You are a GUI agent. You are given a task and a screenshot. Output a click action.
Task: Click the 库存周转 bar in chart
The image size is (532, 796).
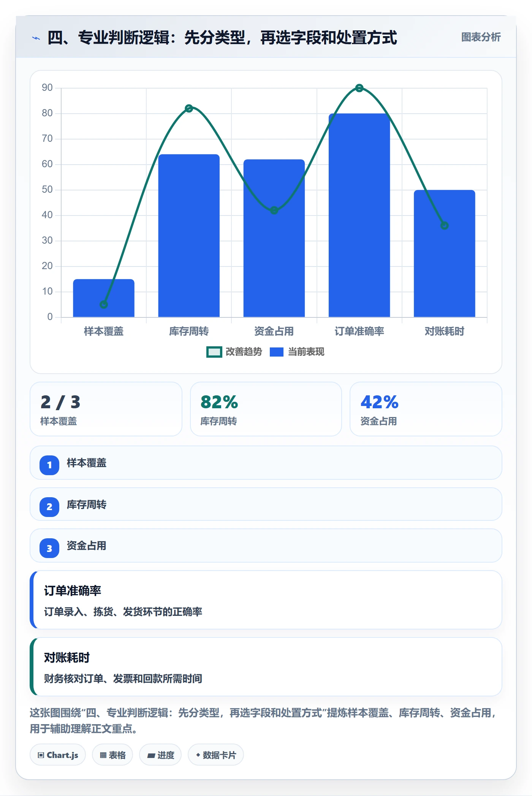[189, 236]
